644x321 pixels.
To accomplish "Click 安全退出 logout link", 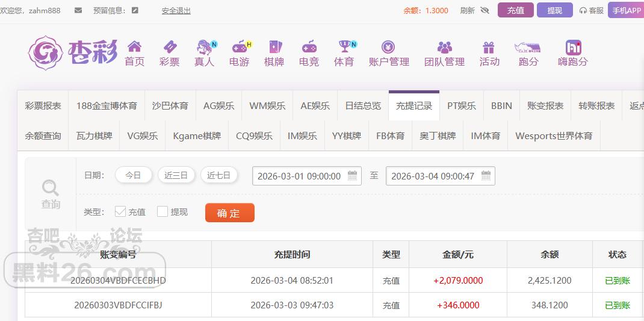I will click(176, 11).
